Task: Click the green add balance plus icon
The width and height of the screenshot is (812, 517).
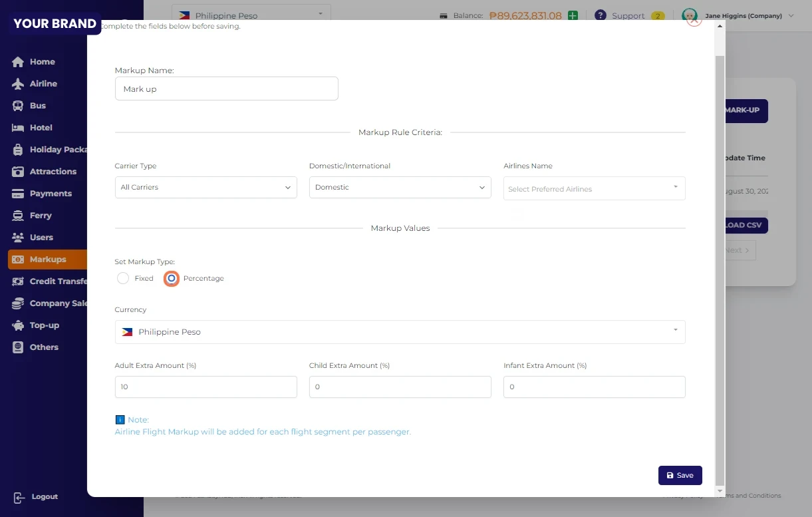Action: coord(573,15)
